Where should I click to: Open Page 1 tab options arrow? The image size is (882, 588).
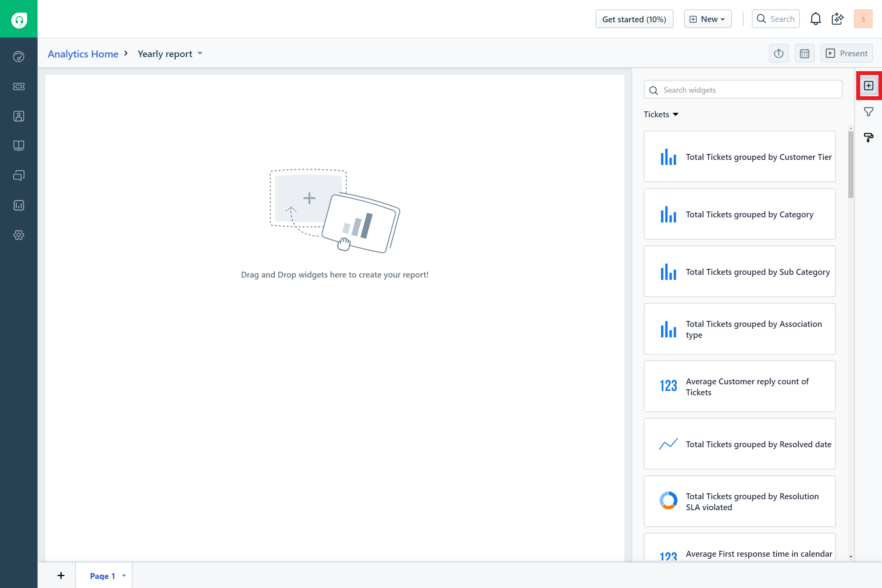[x=124, y=575]
